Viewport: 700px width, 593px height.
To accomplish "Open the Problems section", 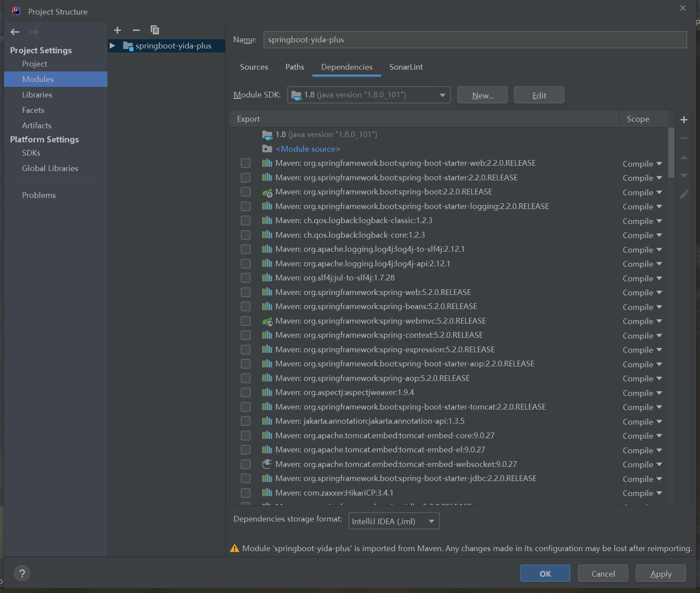I will coord(56,195).
